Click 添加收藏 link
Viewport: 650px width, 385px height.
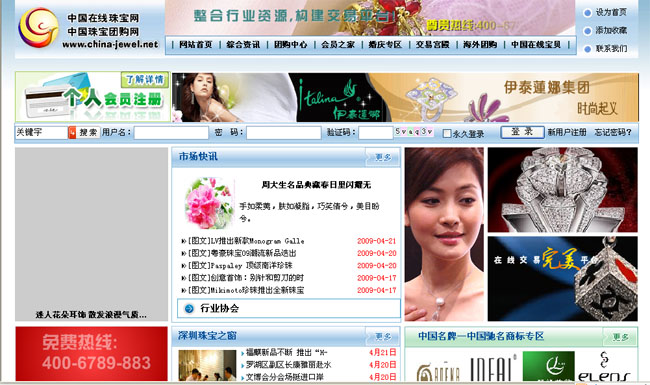point(611,31)
